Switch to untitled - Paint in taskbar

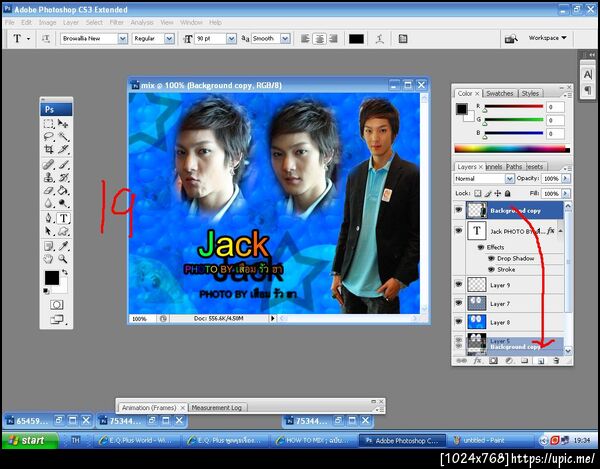491,441
